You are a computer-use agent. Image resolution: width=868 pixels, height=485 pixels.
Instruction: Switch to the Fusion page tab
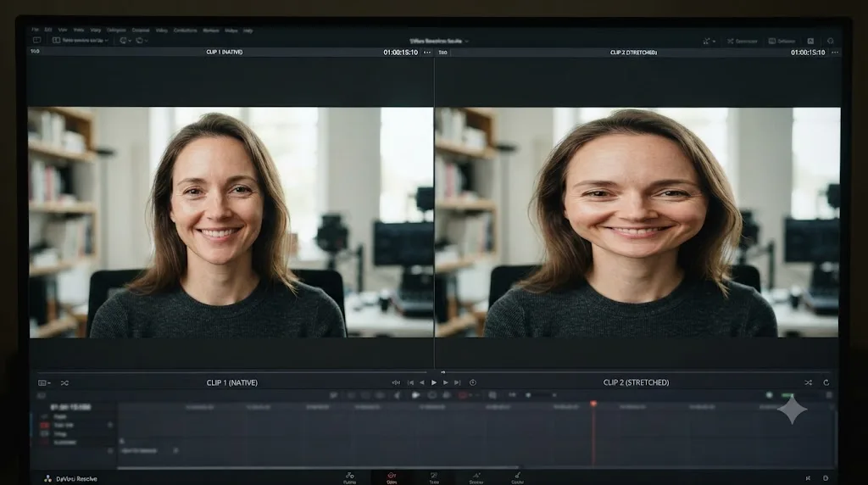coord(349,478)
